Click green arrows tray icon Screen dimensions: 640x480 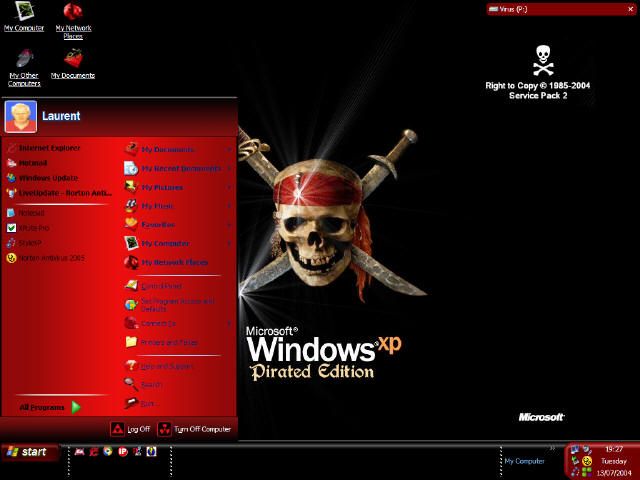(x=575, y=461)
